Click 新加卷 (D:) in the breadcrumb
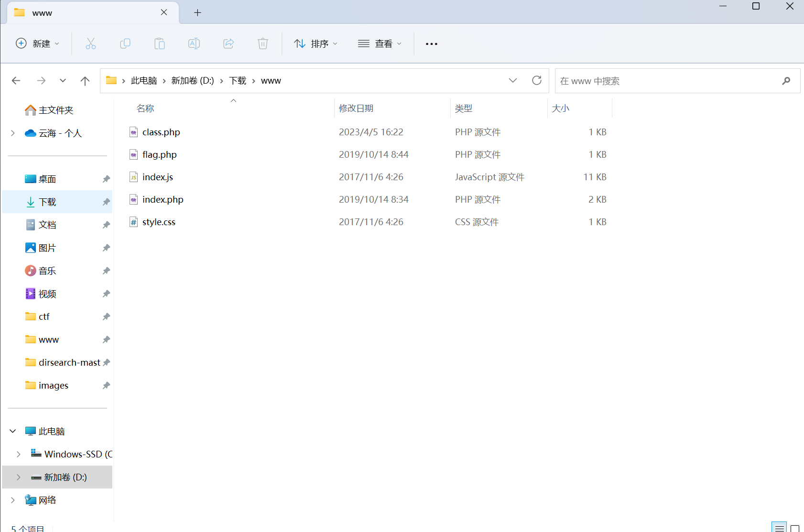Image resolution: width=804 pixels, height=532 pixels. (x=193, y=81)
